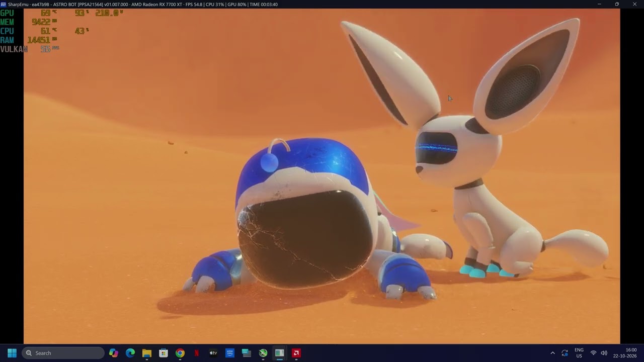Click the RAM usage overlay line
Image resolution: width=644 pixels, height=362 pixels.
coord(29,40)
